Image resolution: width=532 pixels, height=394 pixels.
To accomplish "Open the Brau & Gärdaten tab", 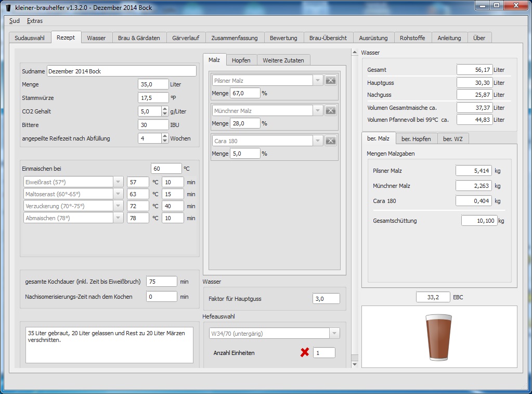I will pos(139,38).
